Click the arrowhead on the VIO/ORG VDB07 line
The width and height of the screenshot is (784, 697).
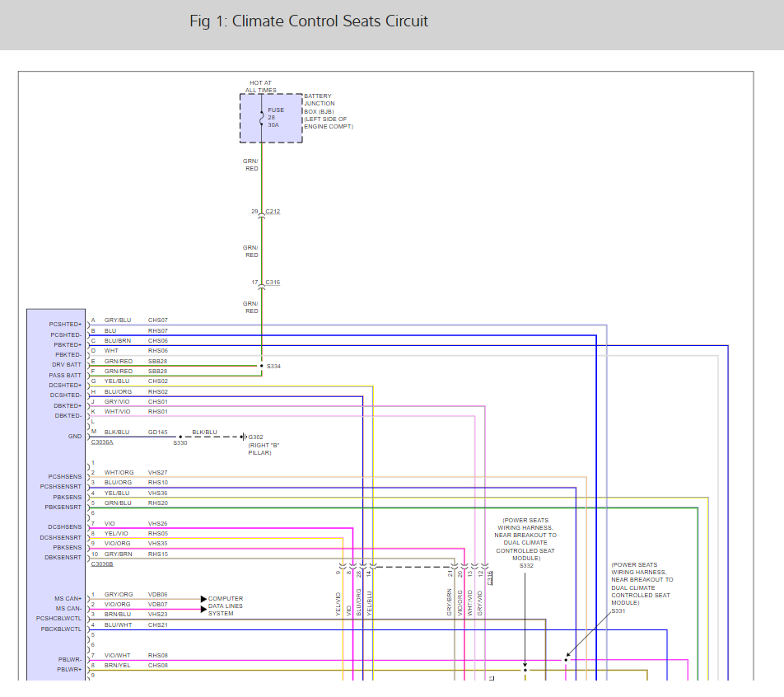(x=204, y=609)
